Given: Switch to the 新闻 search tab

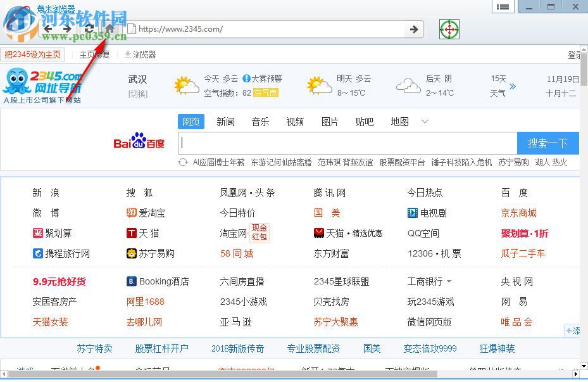Looking at the screenshot, I should [225, 122].
